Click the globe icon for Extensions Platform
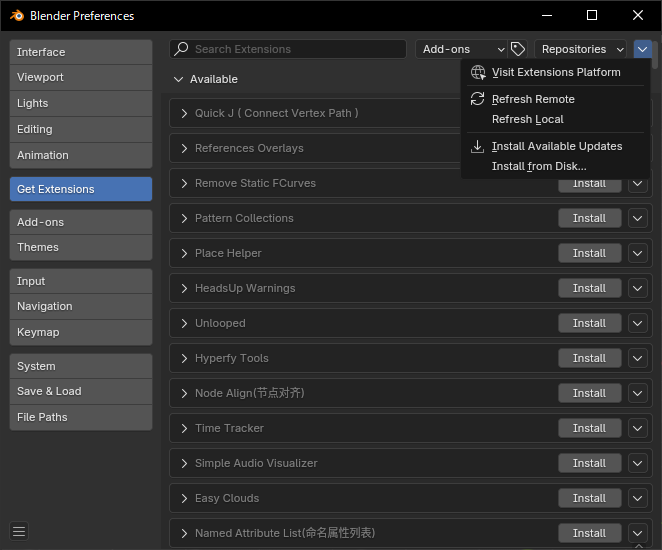Image resolution: width=662 pixels, height=550 pixels. coord(478,72)
